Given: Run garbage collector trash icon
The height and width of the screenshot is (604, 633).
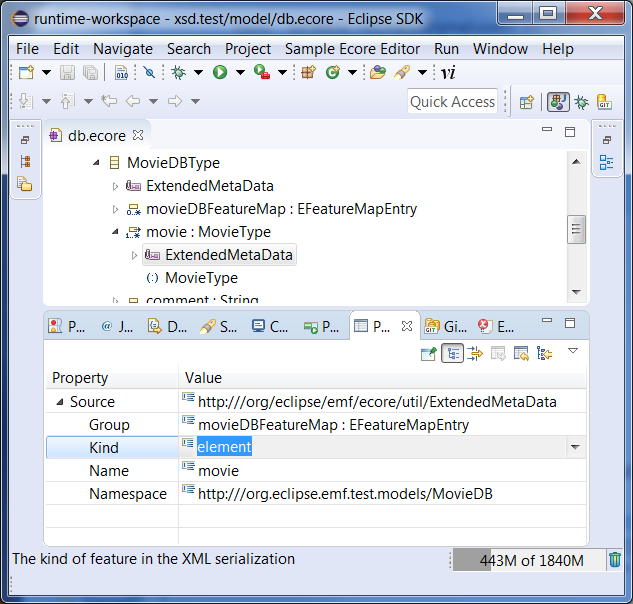Looking at the screenshot, I should pos(615,560).
